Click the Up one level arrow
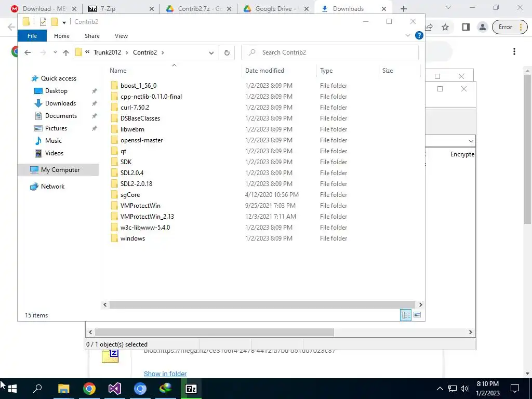Screen dimensions: 532x399 [x=66, y=52]
